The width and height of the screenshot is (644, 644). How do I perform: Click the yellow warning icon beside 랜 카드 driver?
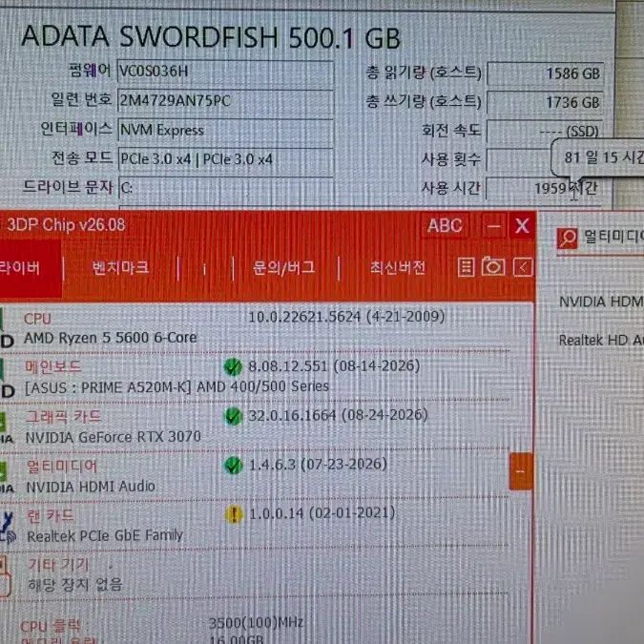pyautogui.click(x=234, y=514)
